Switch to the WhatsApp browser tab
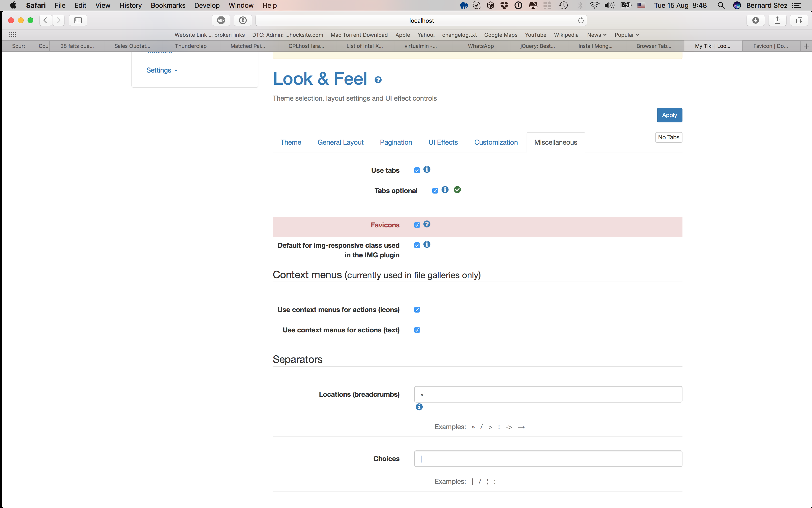Image resolution: width=812 pixels, height=508 pixels. click(x=481, y=46)
